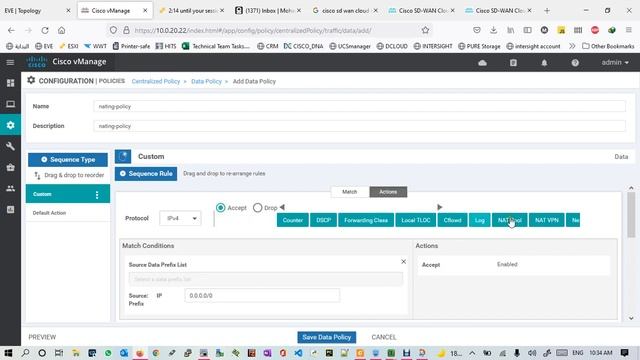
Task: Click the CANCEL button
Action: pyautogui.click(x=384, y=338)
